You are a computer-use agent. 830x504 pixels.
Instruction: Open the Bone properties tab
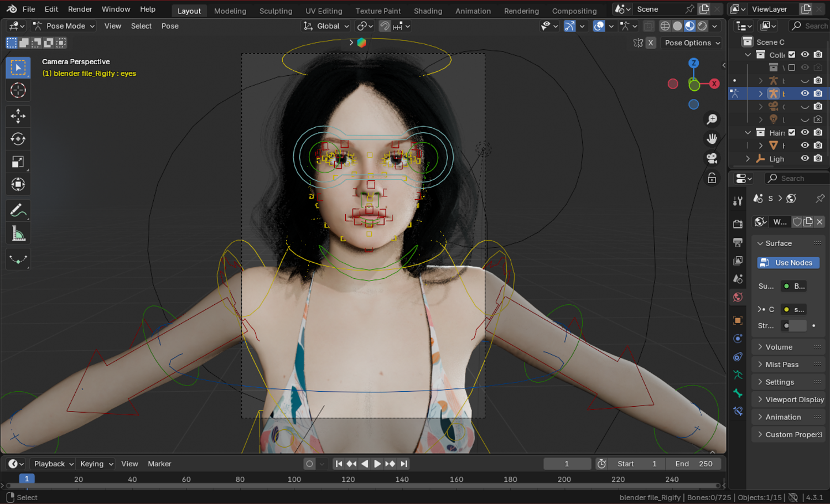coord(738,393)
